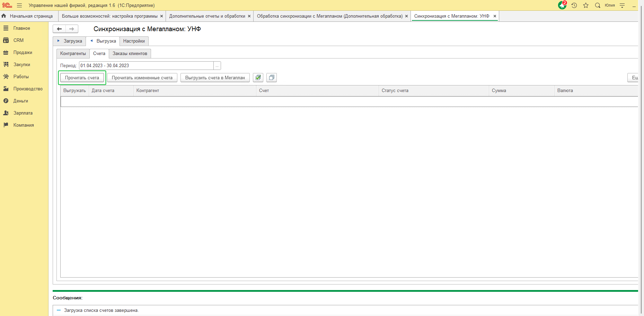
Task: Open the 1C main menu hamburger icon
Action: point(19,5)
